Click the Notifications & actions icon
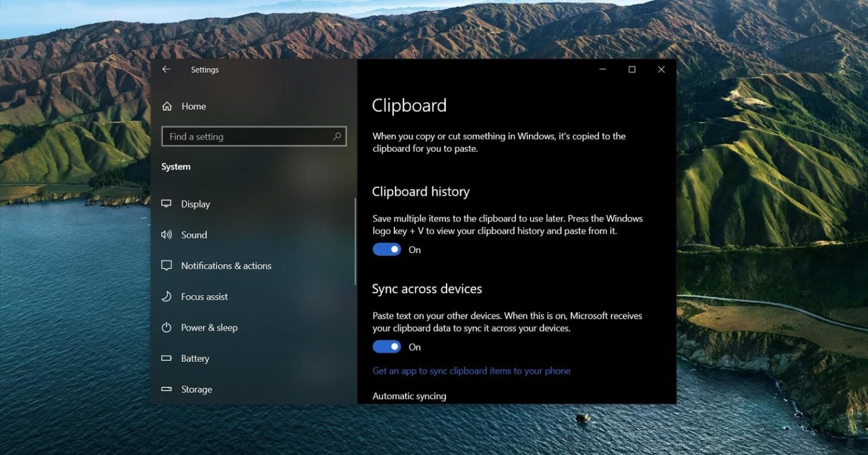The width and height of the screenshot is (868, 455). 166,265
